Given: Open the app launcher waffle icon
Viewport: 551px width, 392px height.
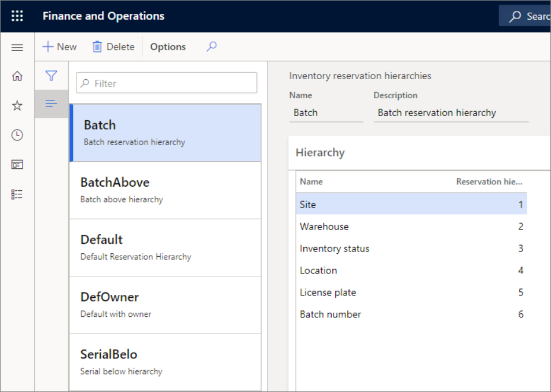Looking at the screenshot, I should tap(17, 16).
